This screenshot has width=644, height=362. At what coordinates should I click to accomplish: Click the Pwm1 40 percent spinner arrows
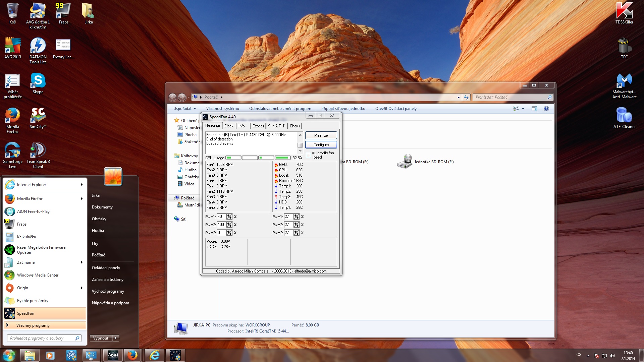click(x=229, y=217)
